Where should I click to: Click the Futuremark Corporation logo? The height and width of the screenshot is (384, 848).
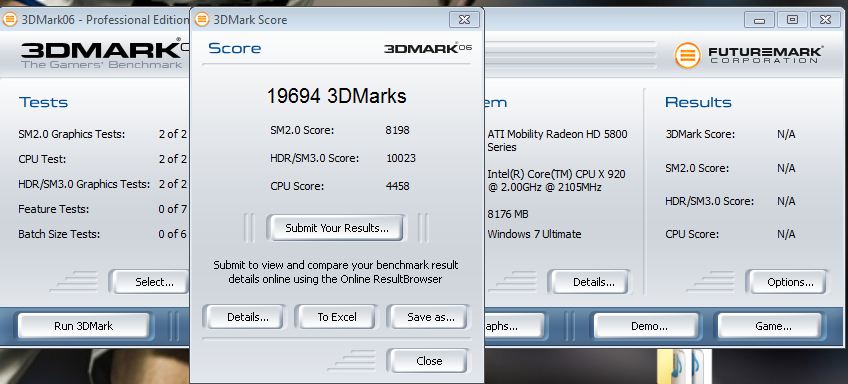pos(749,55)
